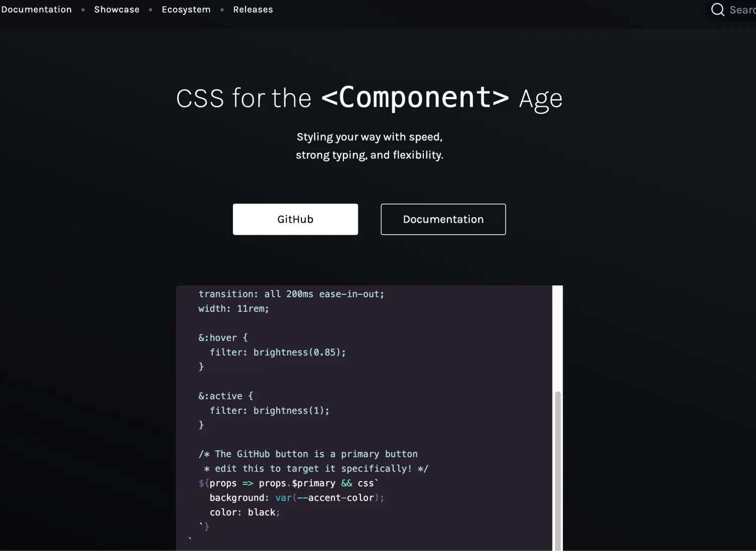This screenshot has height=551, width=756.
Task: Select Releases in the top navigation
Action: click(253, 10)
